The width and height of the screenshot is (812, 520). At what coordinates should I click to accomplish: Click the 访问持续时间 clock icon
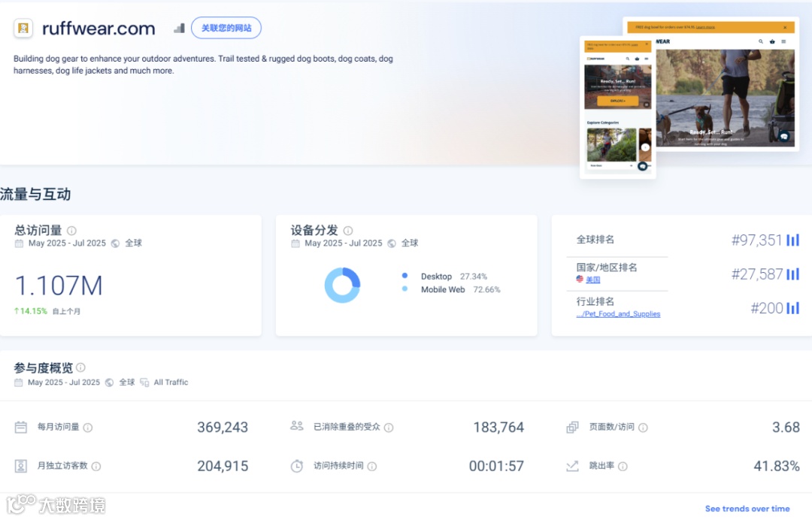pyautogui.click(x=297, y=466)
